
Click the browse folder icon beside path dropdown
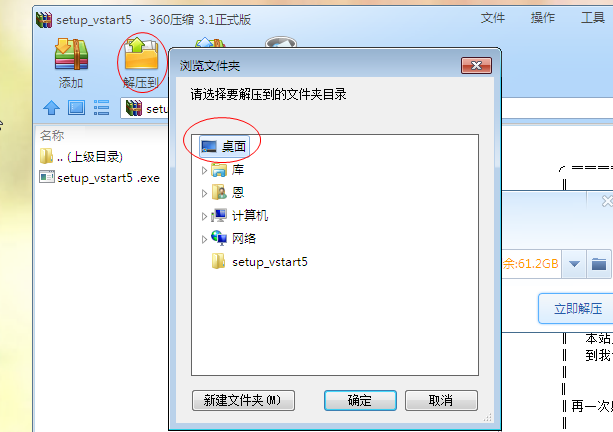tap(599, 264)
